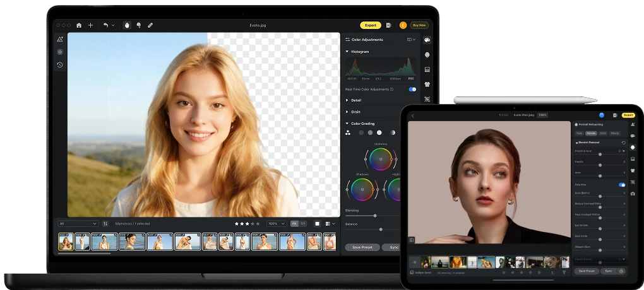Screen dimensions: 644x290
Task: Click the undo arrow in the top toolbar
Action: click(x=105, y=25)
